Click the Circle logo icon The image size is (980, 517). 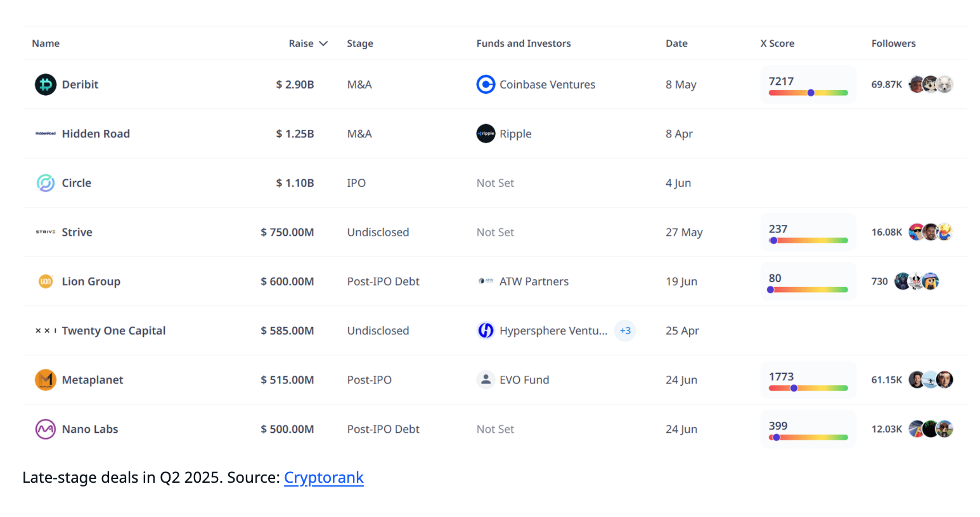[46, 183]
